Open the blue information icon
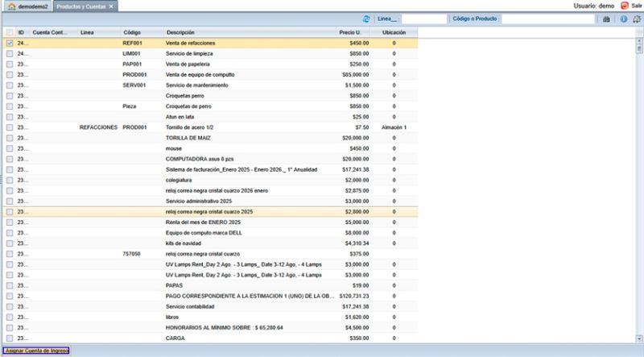This screenshot has height=357, width=644. coord(623,19)
